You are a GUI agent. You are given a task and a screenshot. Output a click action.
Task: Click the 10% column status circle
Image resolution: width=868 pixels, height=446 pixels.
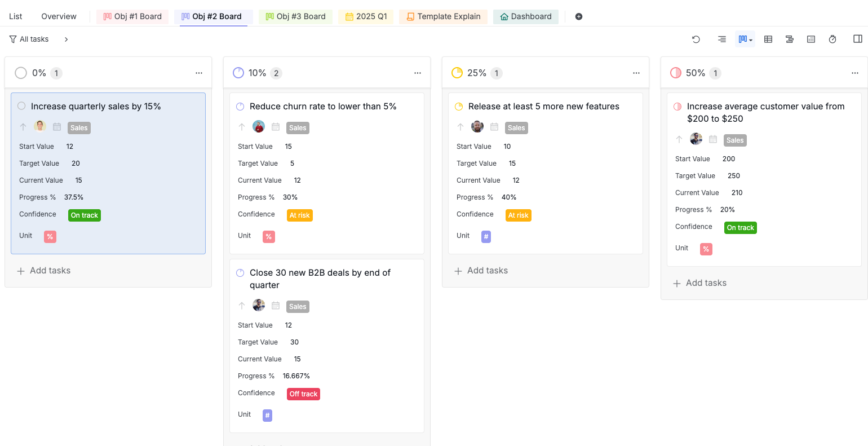coord(238,73)
